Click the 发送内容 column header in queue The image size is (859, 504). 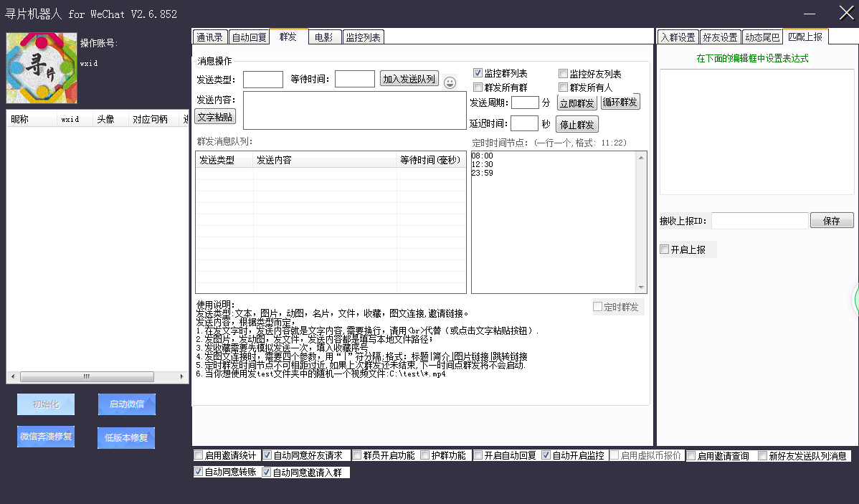[324, 160]
